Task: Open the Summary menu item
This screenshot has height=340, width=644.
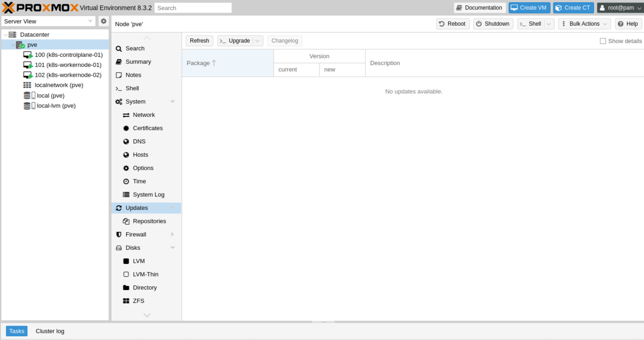Action: [x=147, y=62]
